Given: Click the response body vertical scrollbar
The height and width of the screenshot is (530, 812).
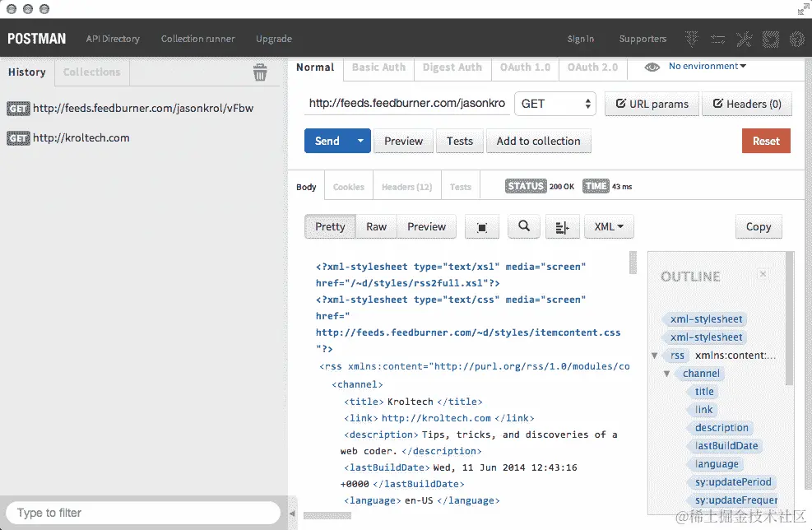Looking at the screenshot, I should coord(633,263).
